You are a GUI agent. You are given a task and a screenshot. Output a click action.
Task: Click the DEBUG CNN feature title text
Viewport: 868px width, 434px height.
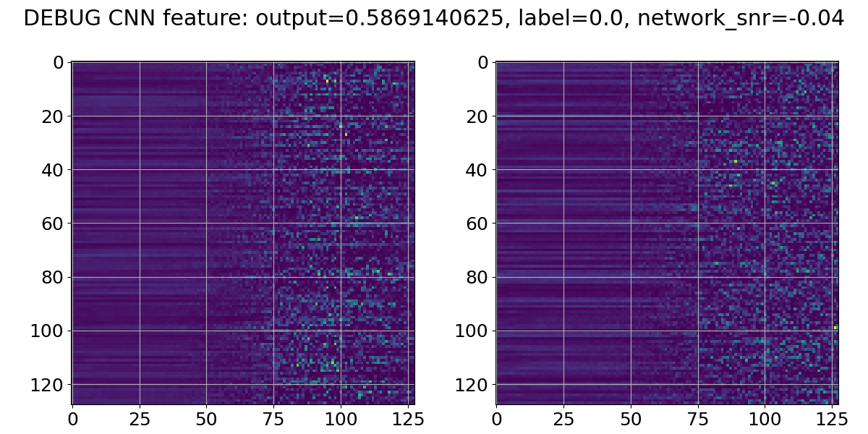[x=434, y=18]
